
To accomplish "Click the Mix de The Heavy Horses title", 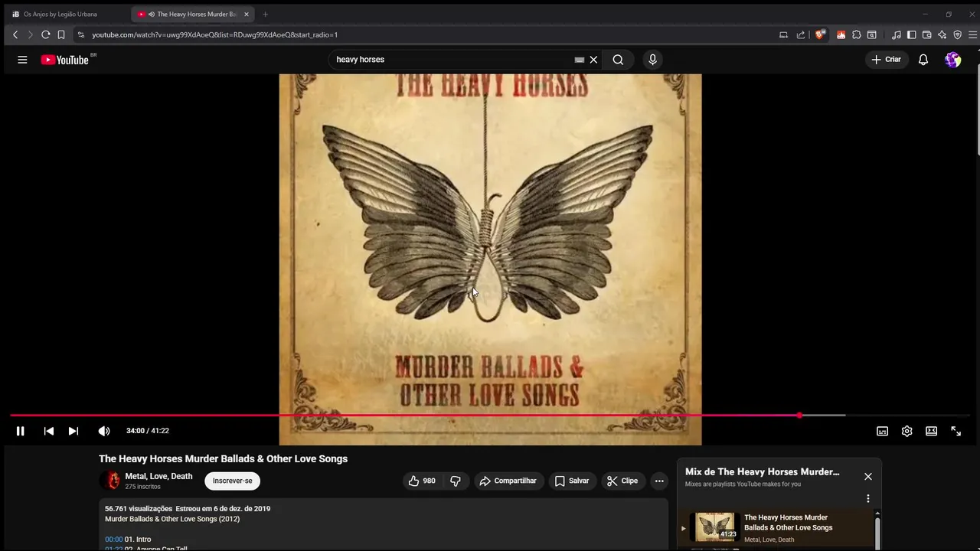I will (762, 472).
